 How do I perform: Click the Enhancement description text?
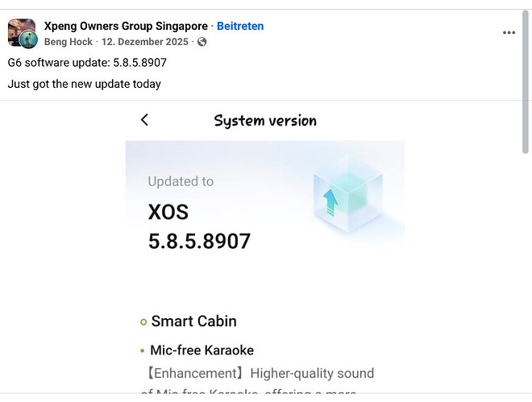click(x=257, y=374)
